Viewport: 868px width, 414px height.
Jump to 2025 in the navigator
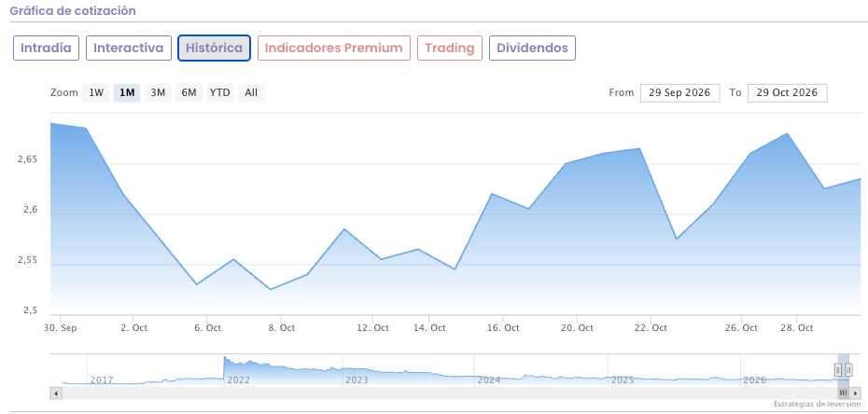pyautogui.click(x=623, y=380)
